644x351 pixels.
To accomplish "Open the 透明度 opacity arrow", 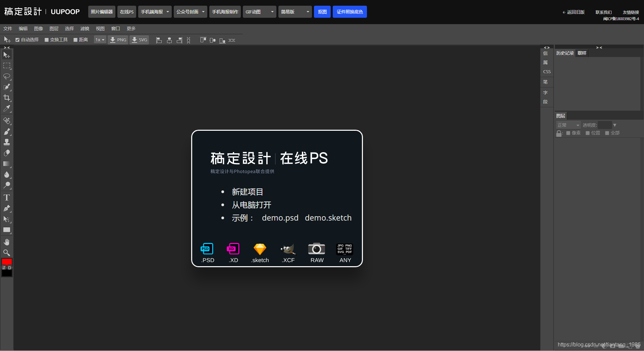I will [x=615, y=125].
